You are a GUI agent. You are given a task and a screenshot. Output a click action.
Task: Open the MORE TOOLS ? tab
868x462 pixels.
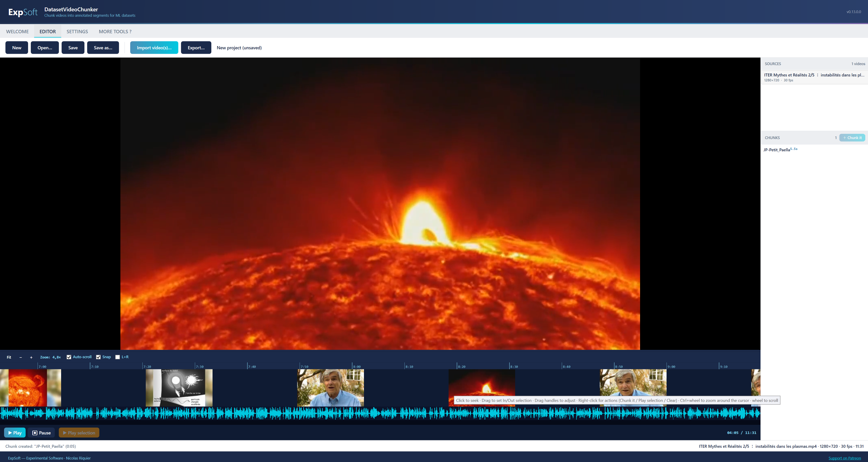click(x=115, y=31)
